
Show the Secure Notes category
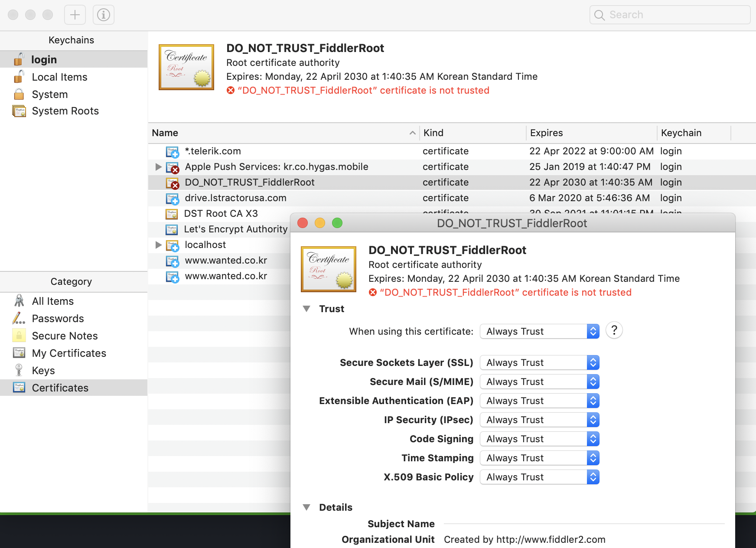[74, 336]
